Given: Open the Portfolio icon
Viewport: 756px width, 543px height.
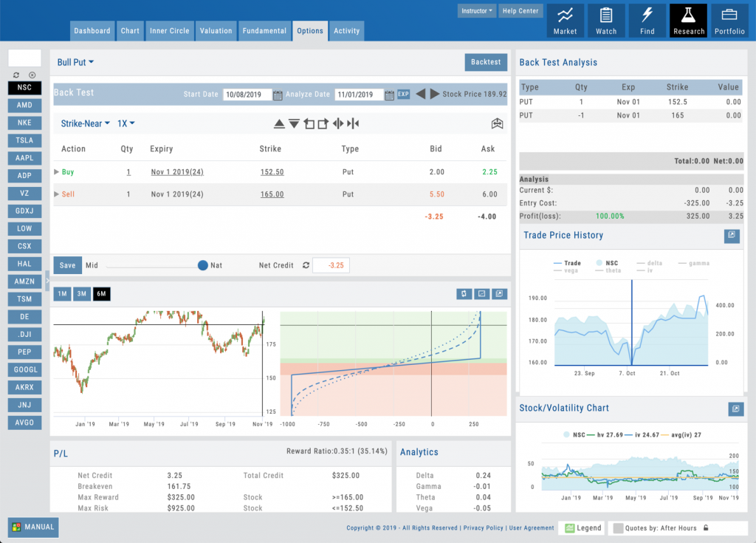Looking at the screenshot, I should pos(729,20).
